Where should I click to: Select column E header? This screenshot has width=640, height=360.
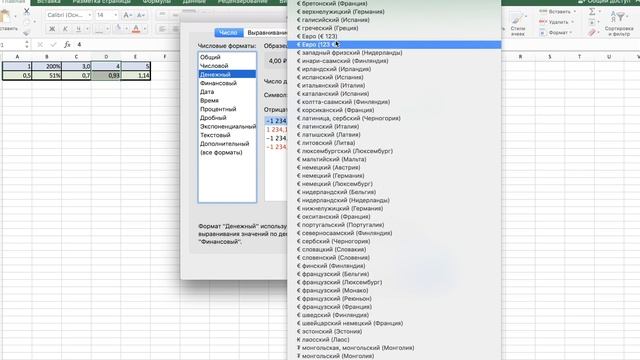tap(136, 57)
